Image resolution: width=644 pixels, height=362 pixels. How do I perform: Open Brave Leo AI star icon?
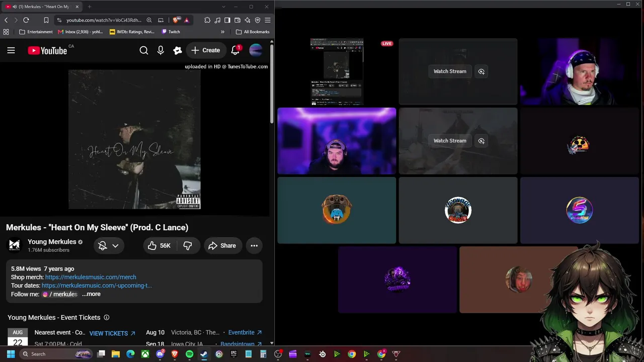(248, 20)
